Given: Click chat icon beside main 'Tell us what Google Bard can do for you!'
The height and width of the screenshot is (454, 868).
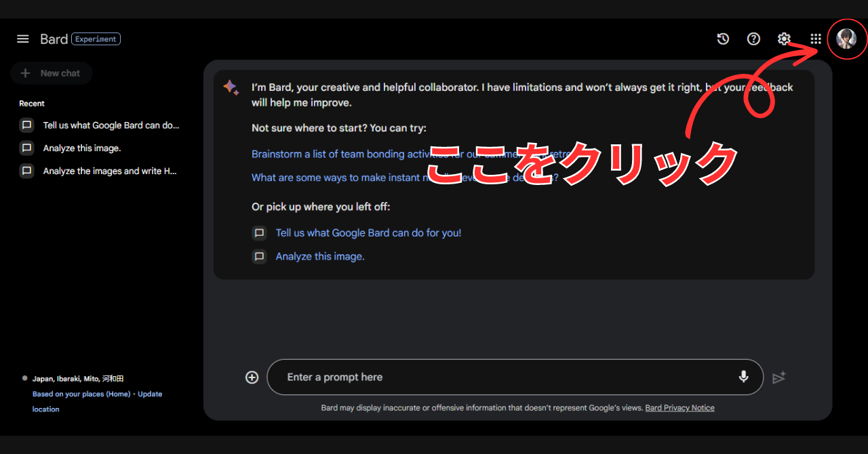Looking at the screenshot, I should (x=259, y=233).
